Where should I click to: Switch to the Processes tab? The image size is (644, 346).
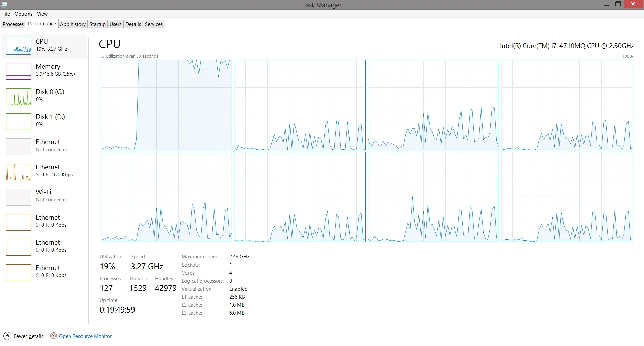tap(13, 24)
